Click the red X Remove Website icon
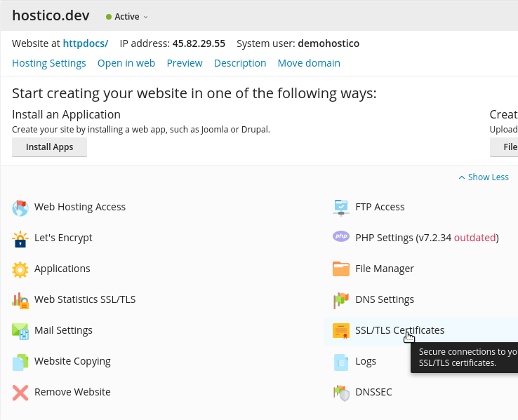 point(20,393)
